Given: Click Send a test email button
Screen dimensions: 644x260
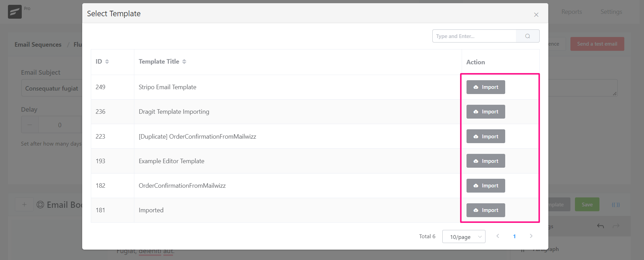Looking at the screenshot, I should click(x=597, y=44).
